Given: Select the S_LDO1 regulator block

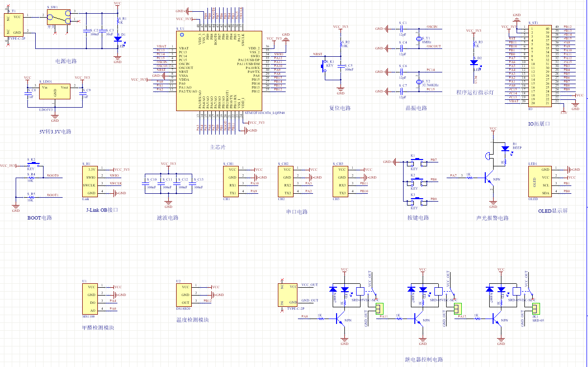Looking at the screenshot, I should coord(55,92).
